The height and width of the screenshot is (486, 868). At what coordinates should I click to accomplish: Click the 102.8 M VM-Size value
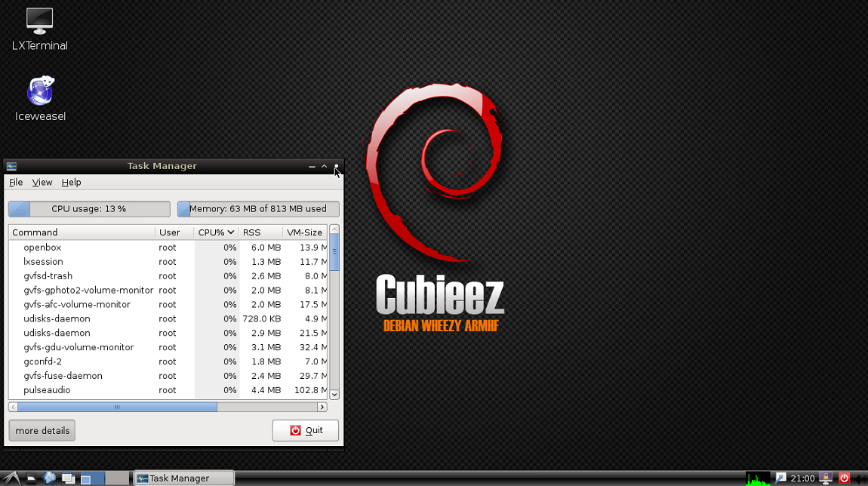point(310,390)
